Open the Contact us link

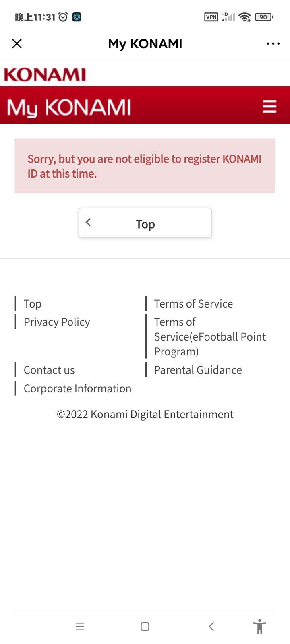[49, 370]
